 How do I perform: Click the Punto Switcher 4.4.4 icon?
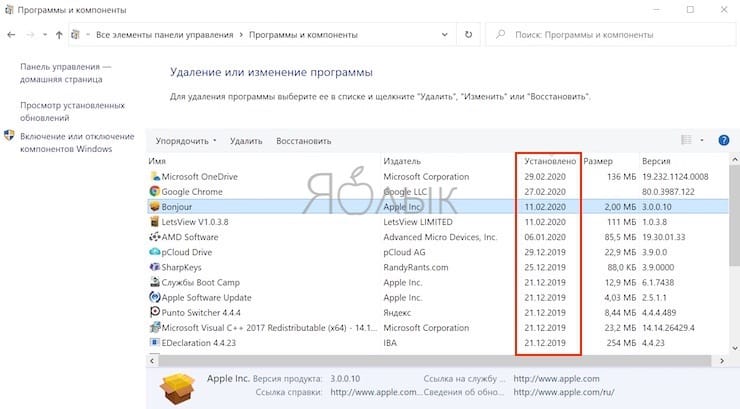[154, 312]
